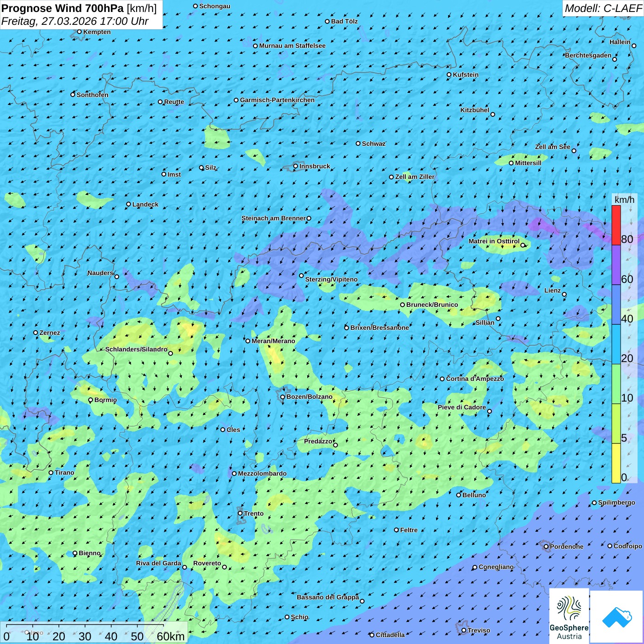Click the Meran/Merano city marker
This screenshot has width=644, height=644.
(248, 341)
